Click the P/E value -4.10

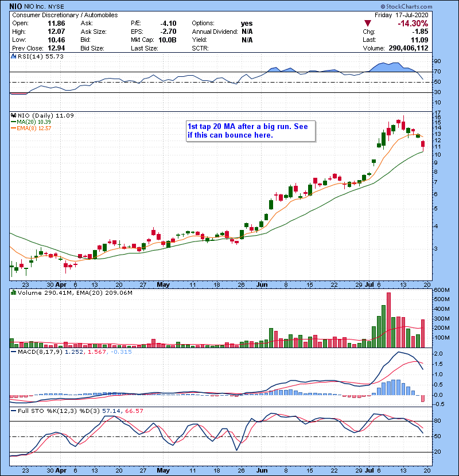(x=168, y=24)
